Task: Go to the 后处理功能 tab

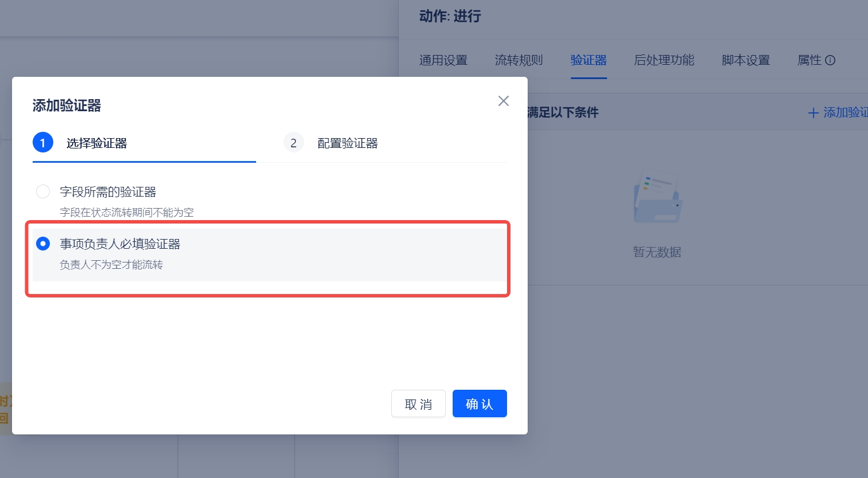Action: click(664, 60)
